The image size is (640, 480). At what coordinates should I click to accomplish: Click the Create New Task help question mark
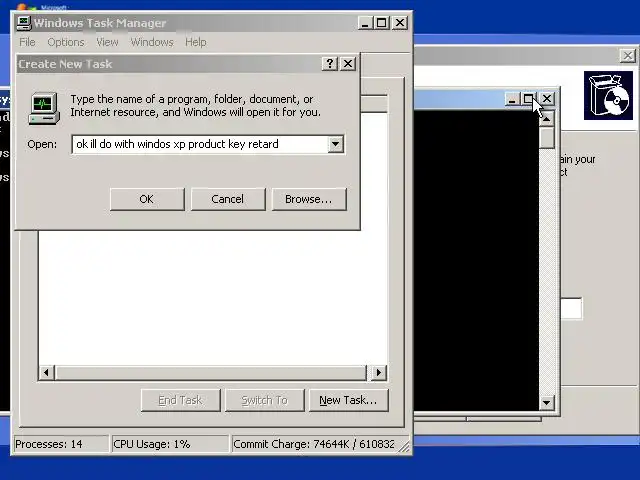(x=330, y=64)
